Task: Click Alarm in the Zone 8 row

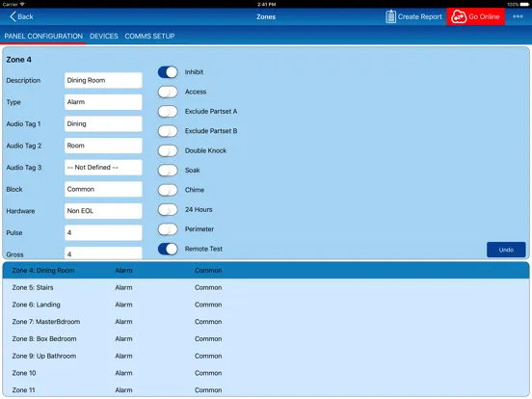Action: (x=123, y=339)
